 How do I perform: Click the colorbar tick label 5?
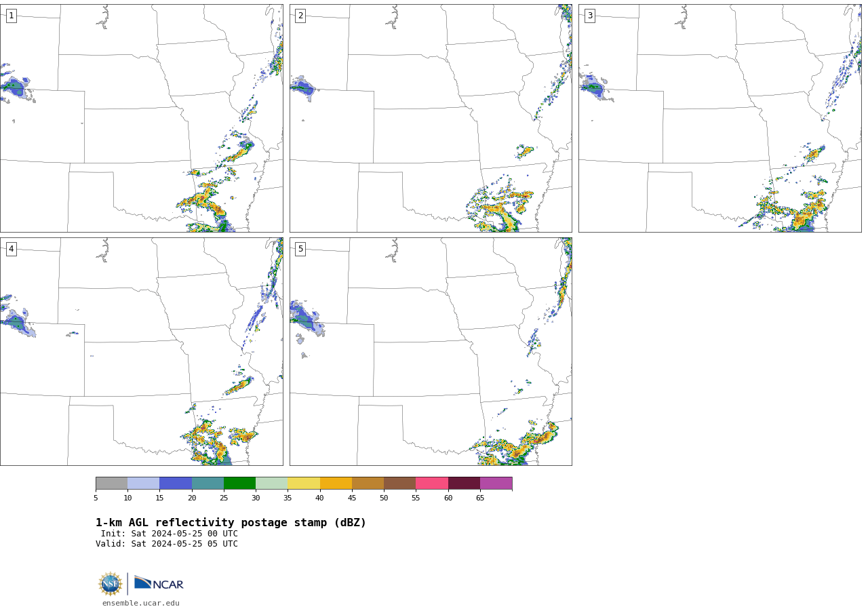[x=96, y=498]
